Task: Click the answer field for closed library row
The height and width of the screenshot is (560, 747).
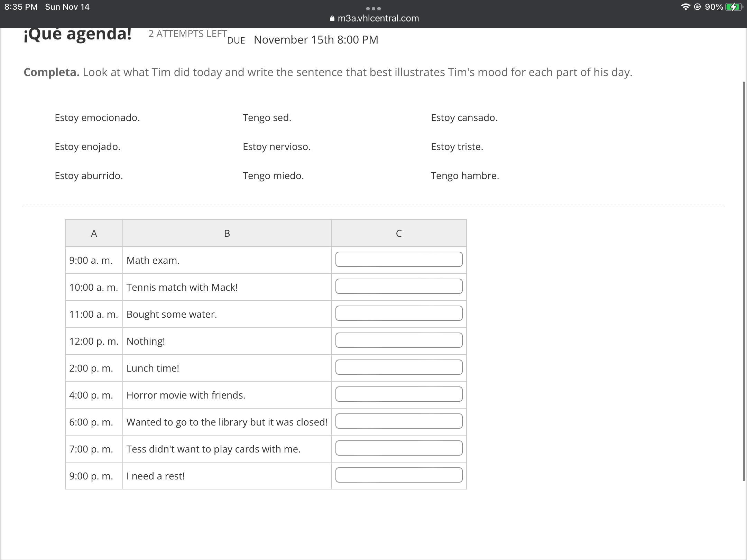Action: pos(398,421)
